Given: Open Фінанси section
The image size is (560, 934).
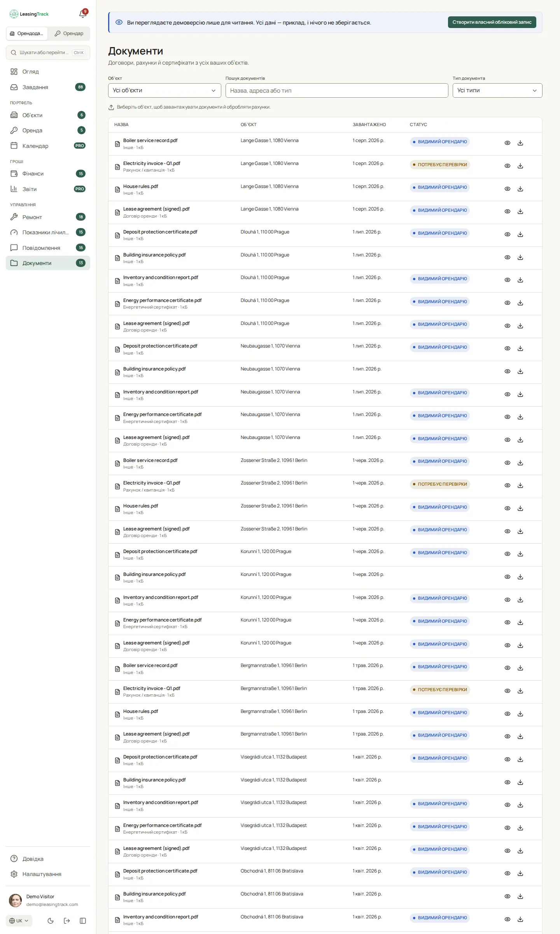Looking at the screenshot, I should (48, 174).
